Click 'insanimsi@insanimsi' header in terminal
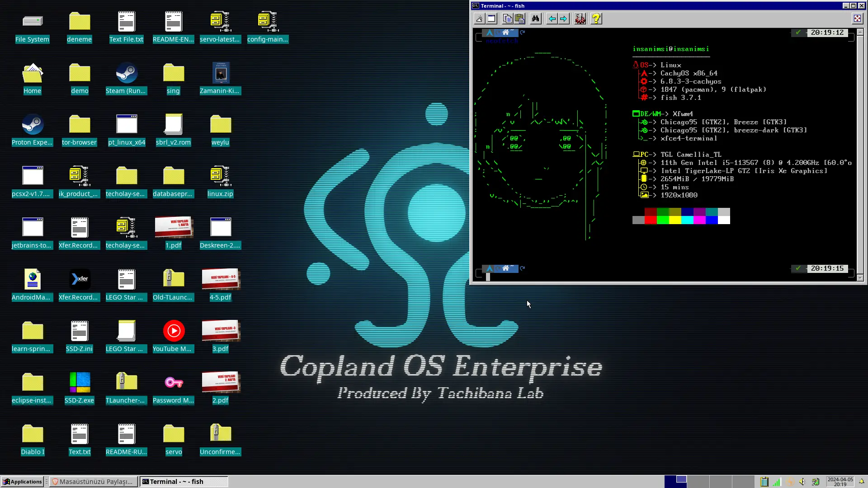The width and height of the screenshot is (868, 488). coord(670,49)
